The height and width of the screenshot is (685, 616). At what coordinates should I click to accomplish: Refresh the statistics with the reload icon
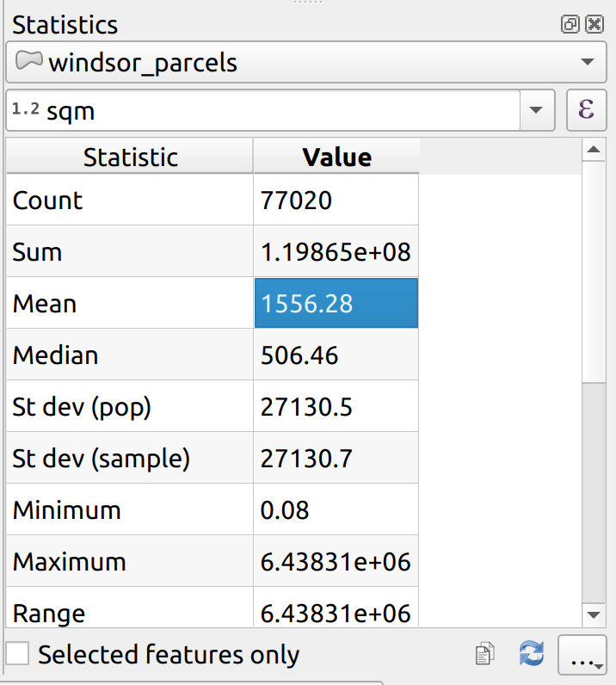(531, 655)
